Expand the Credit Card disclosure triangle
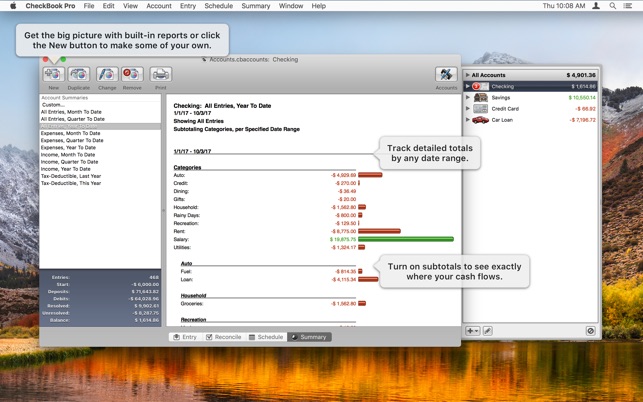Viewport: 643px width, 402px height. pyautogui.click(x=467, y=109)
